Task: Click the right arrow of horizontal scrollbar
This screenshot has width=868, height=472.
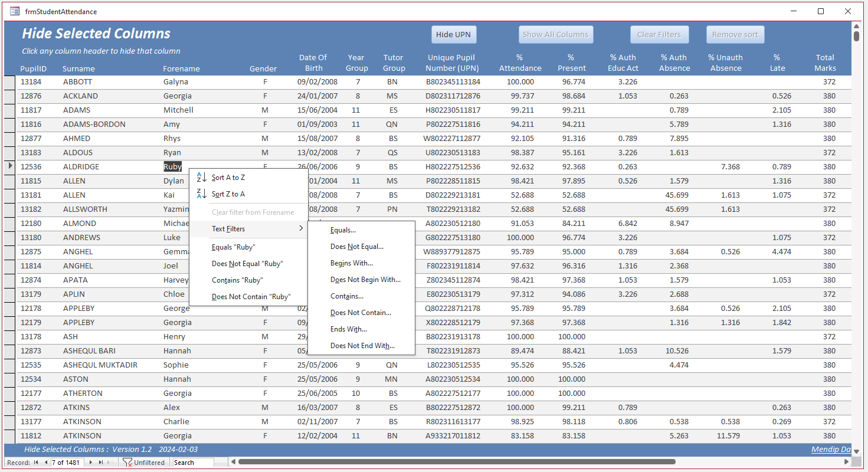Action: coord(847,462)
